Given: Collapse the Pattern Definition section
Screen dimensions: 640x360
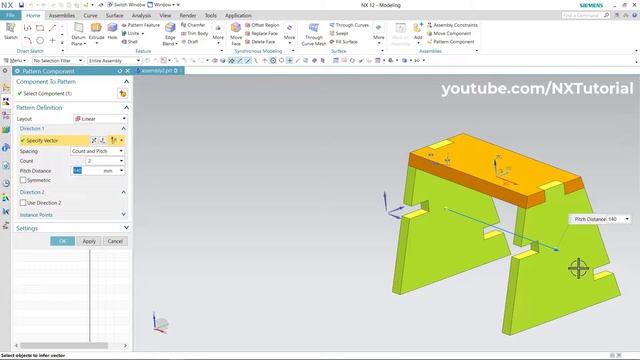Looking at the screenshot, I should 126,108.
